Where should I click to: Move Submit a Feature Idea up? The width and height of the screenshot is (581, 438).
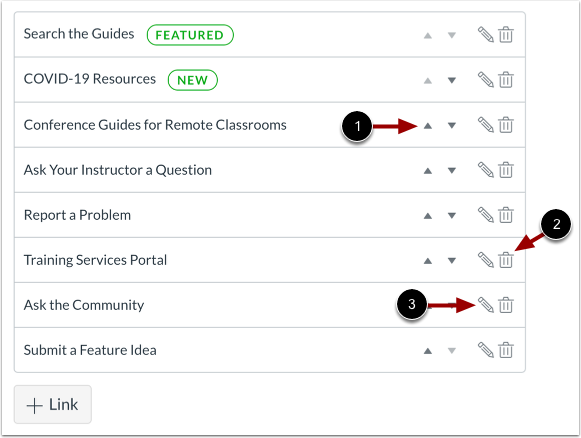(428, 351)
